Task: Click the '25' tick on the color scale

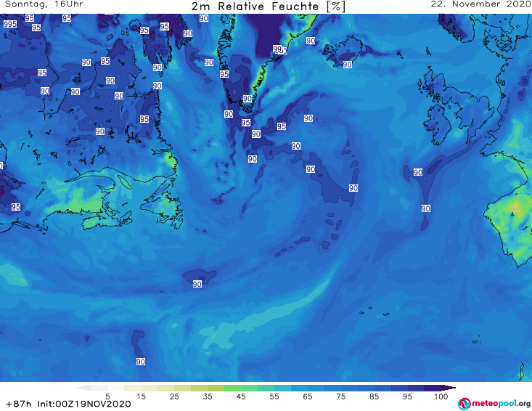Action: [174, 396]
